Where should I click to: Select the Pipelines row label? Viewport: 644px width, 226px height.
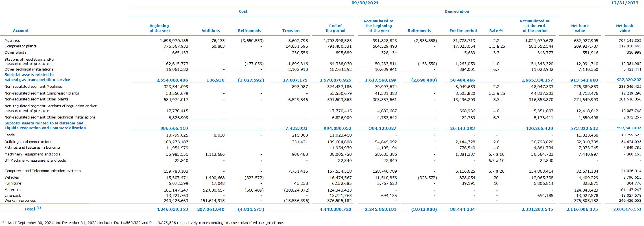click(x=12, y=41)
